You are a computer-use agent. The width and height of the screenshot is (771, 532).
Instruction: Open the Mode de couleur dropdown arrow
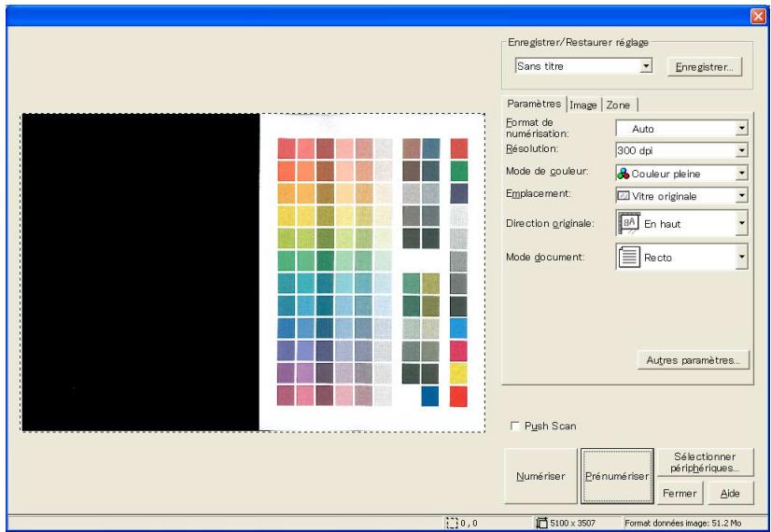click(x=741, y=173)
